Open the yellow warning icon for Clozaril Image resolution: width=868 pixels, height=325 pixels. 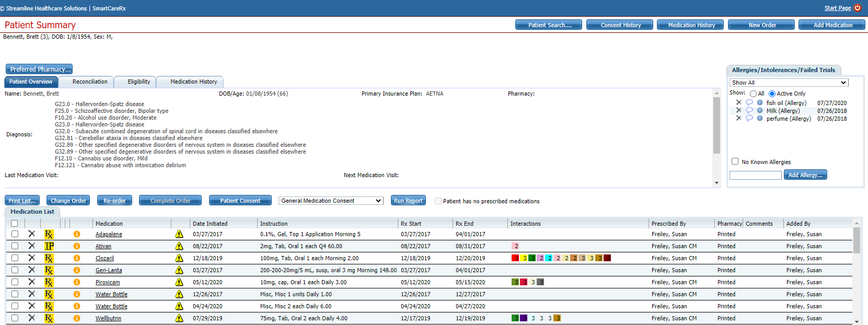[179, 258]
